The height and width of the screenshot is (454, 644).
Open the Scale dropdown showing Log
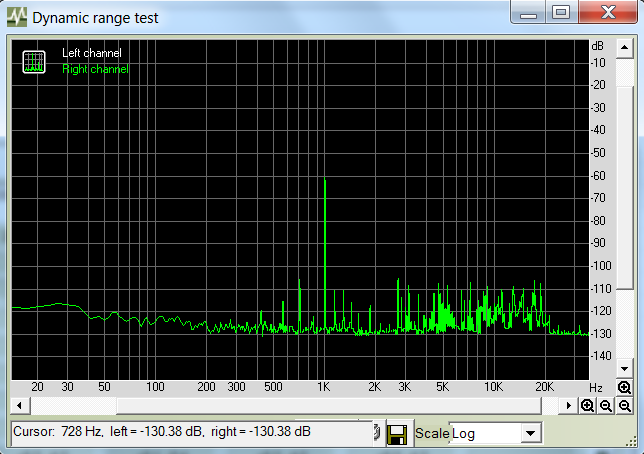tap(496, 433)
